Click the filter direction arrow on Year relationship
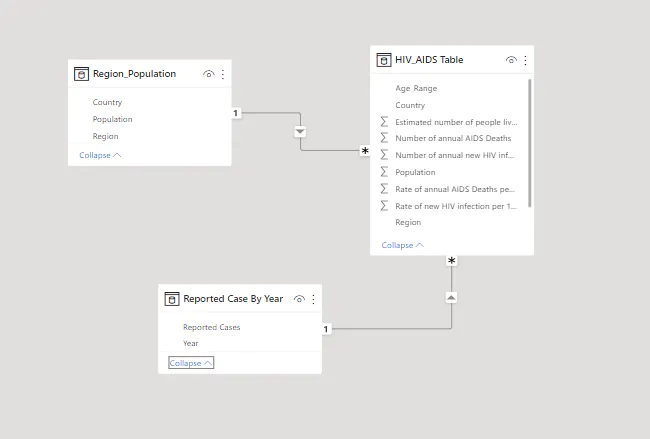The width and height of the screenshot is (650, 439). tap(451, 297)
